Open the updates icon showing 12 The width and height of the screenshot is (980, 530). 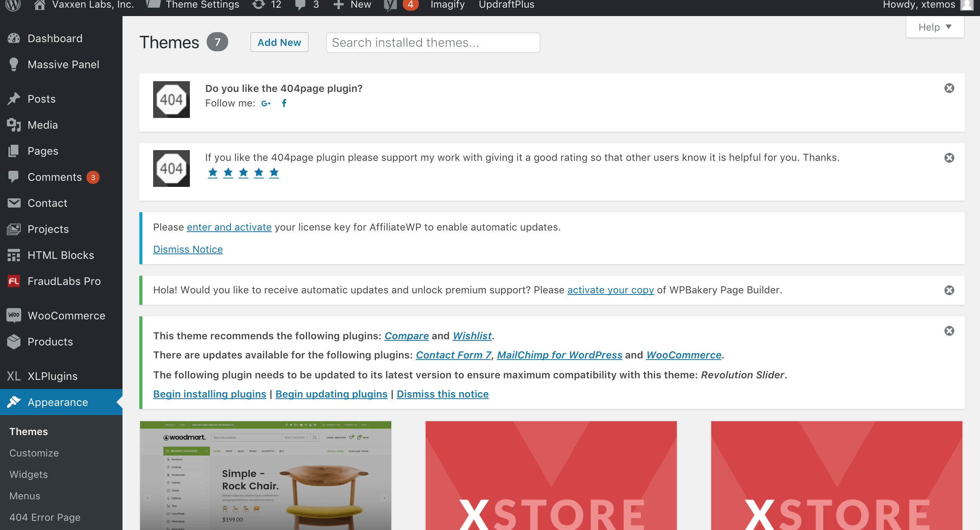click(267, 5)
